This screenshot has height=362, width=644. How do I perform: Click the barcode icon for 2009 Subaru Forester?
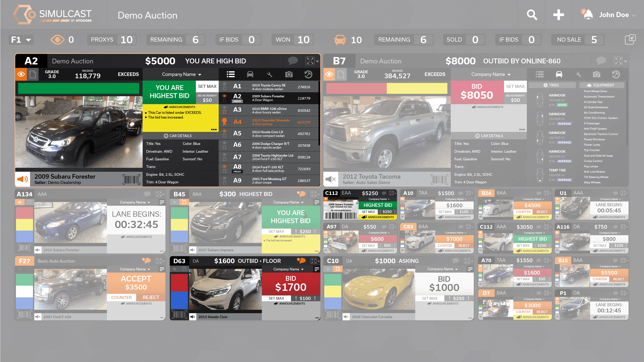click(131, 179)
